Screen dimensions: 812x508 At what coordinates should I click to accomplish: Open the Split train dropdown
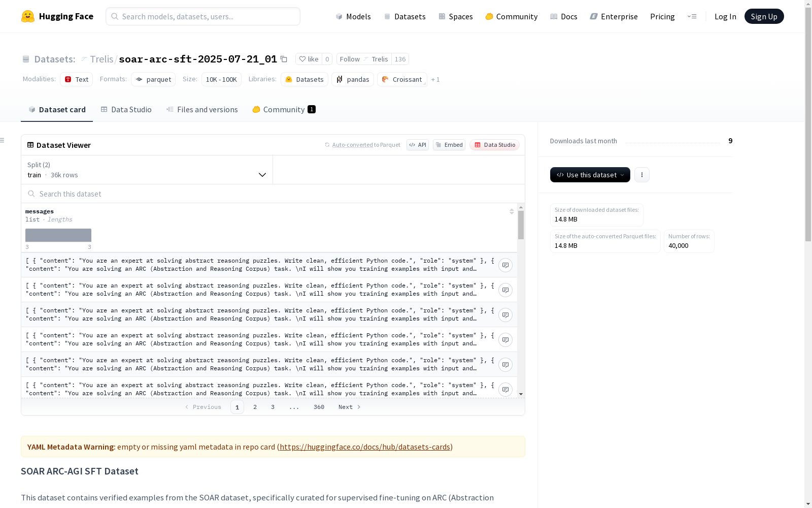click(147, 170)
